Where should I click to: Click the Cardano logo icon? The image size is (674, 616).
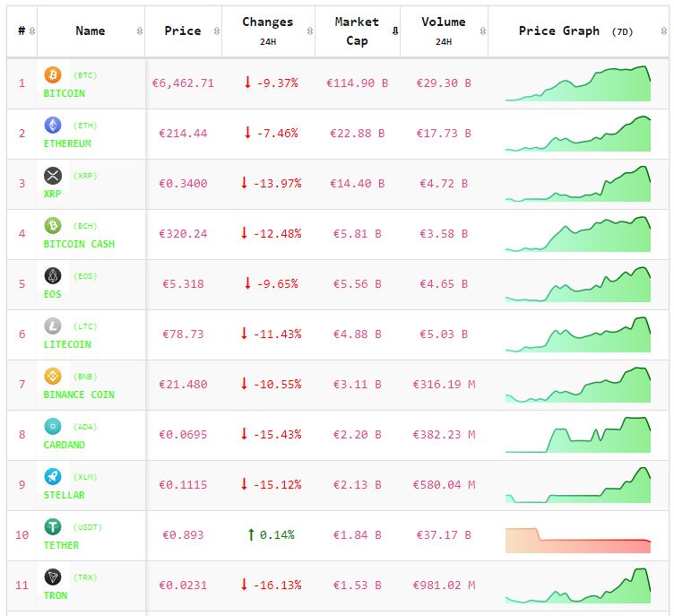coord(53,427)
